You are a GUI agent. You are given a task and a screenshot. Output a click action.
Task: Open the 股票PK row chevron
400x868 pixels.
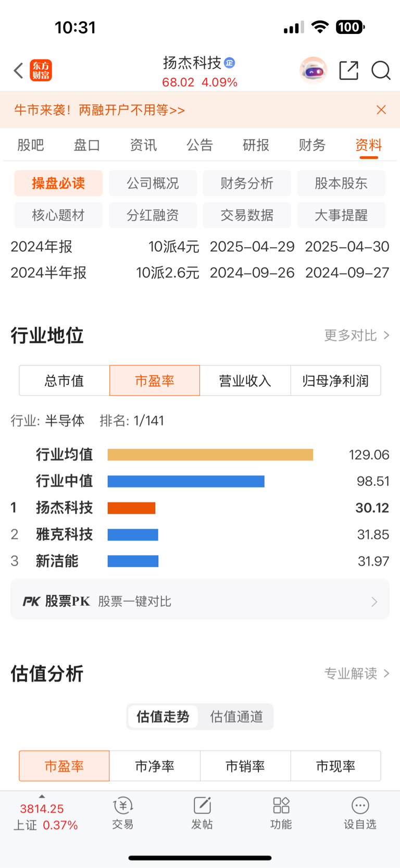(x=374, y=602)
